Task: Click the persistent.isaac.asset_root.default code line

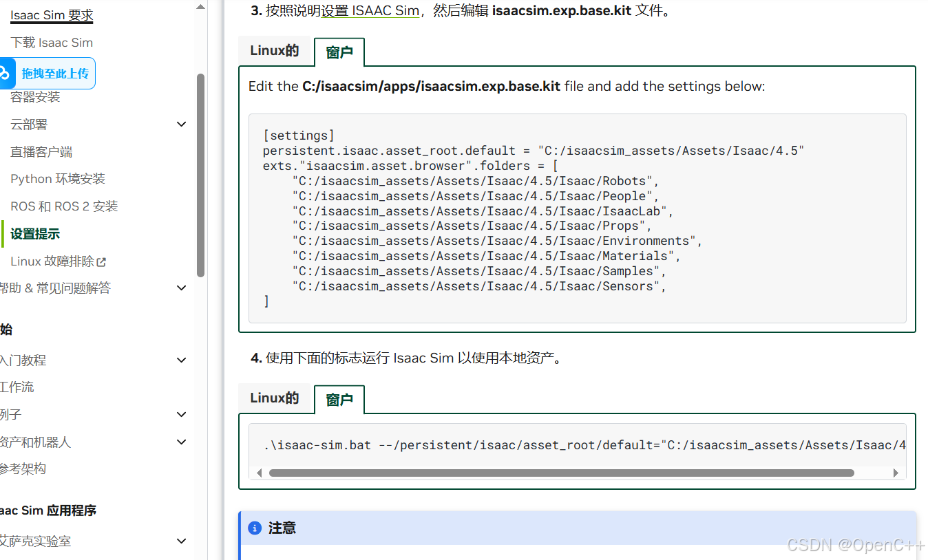Action: point(534,151)
